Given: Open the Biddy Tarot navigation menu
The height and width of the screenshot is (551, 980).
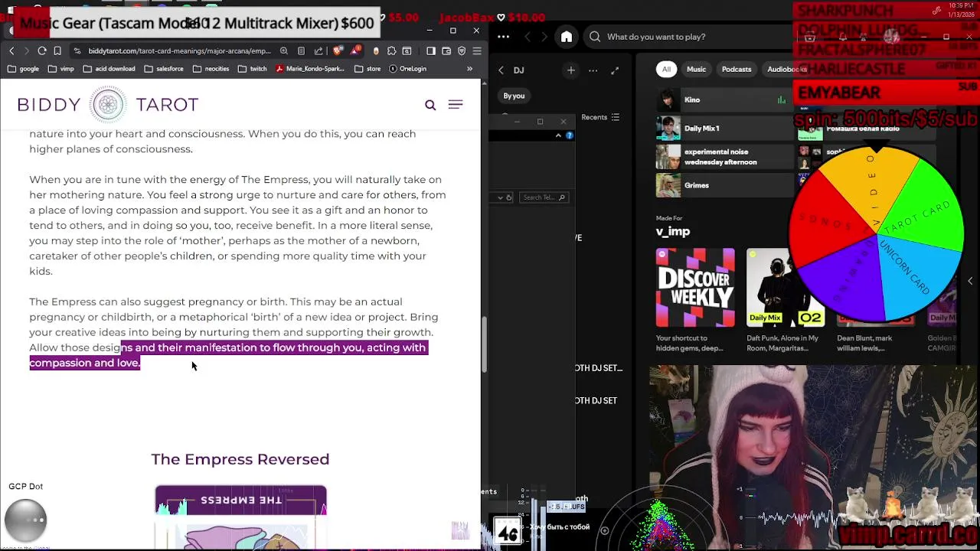Looking at the screenshot, I should [456, 105].
